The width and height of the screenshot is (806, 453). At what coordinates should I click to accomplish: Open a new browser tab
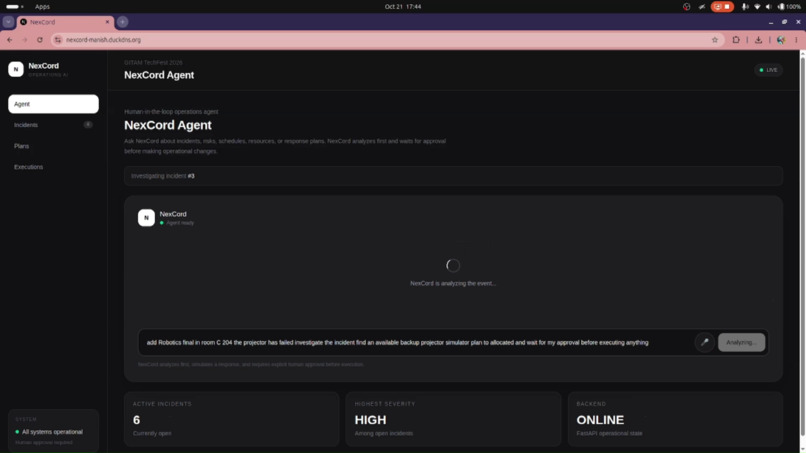[x=122, y=22]
